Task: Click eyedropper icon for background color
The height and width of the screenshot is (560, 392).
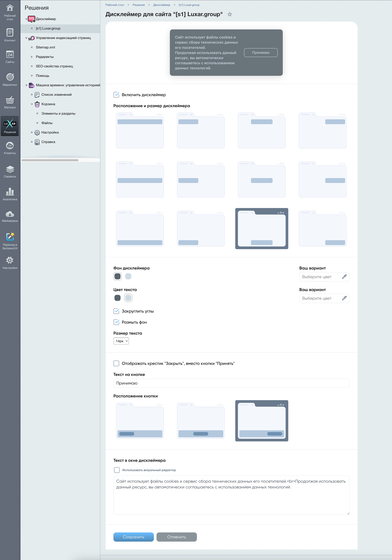Action: point(344,277)
